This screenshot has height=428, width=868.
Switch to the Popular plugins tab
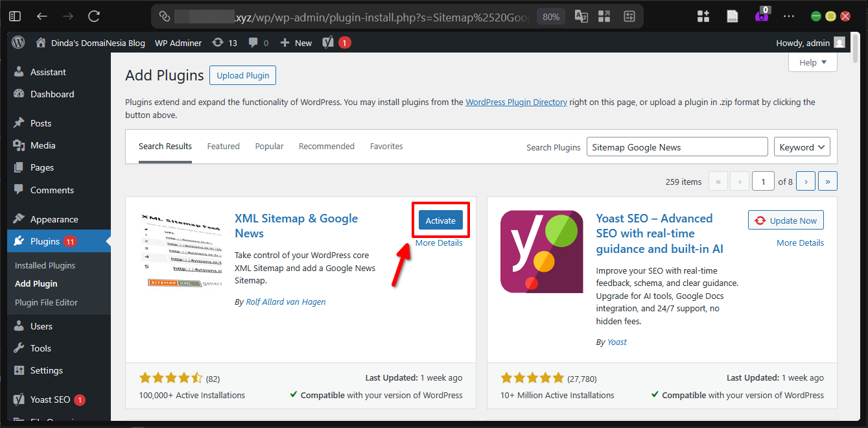pos(269,146)
